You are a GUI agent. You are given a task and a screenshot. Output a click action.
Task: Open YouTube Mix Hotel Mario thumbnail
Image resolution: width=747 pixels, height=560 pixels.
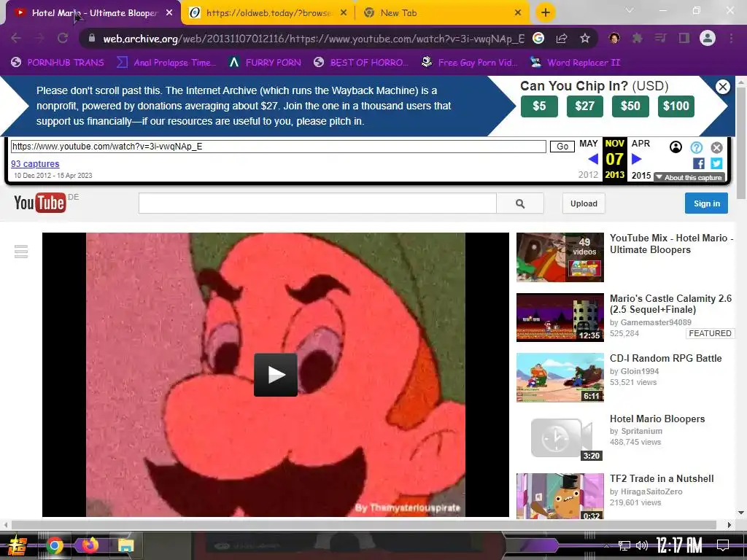[x=560, y=257]
